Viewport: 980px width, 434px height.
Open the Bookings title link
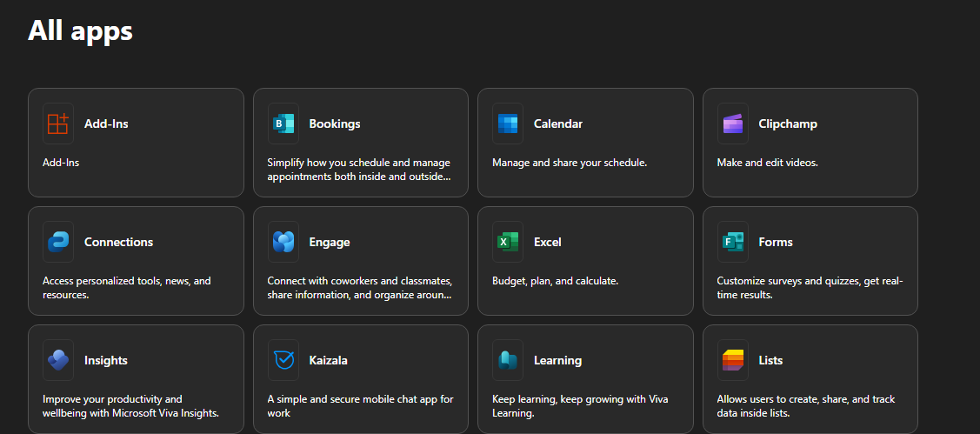click(x=335, y=124)
